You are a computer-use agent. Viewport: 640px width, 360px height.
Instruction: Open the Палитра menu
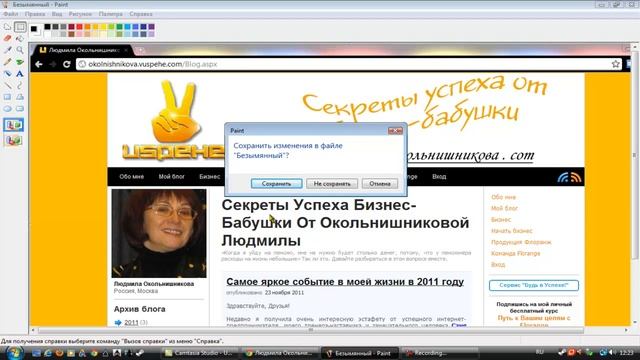(111, 14)
